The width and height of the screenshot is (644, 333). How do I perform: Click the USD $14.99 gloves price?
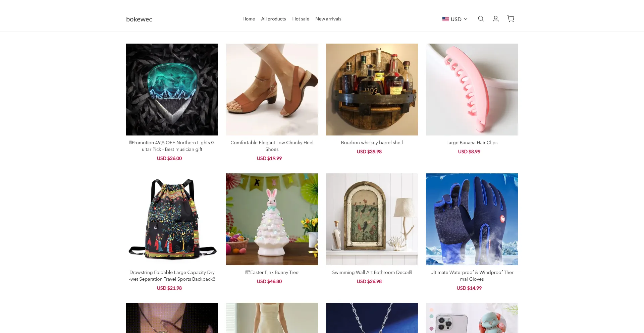click(x=469, y=288)
